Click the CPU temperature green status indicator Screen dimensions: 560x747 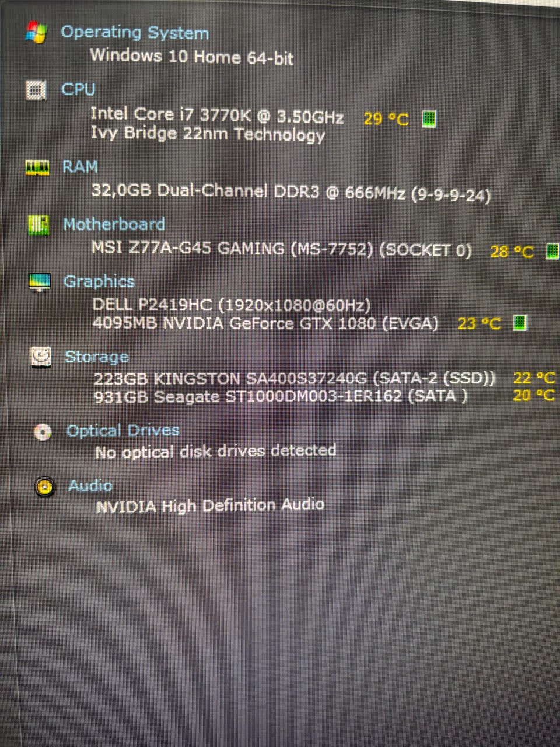pyautogui.click(x=429, y=118)
